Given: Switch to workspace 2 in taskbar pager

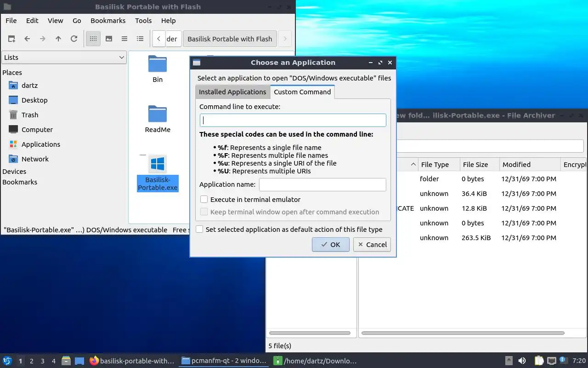Looking at the screenshot, I should (x=32, y=361).
